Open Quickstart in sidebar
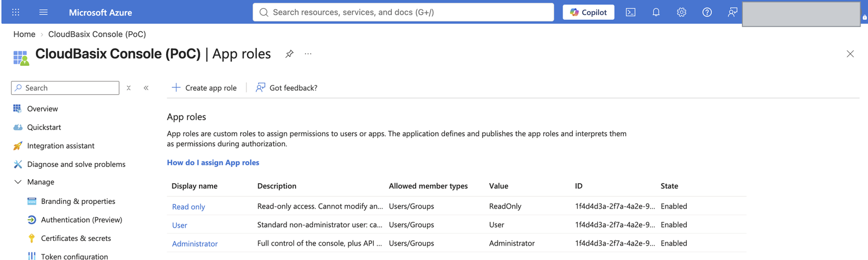This screenshot has height=260, width=868. point(44,127)
